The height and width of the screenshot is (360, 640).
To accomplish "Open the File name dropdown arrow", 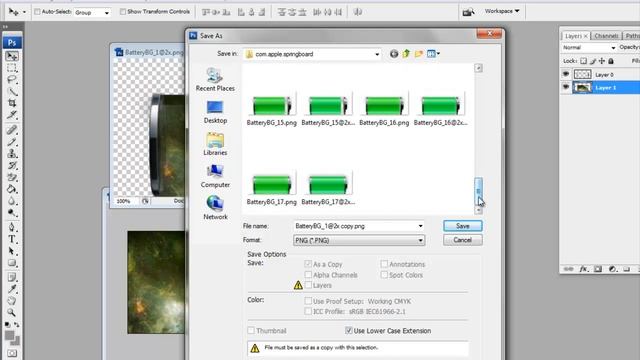I will pos(420,226).
